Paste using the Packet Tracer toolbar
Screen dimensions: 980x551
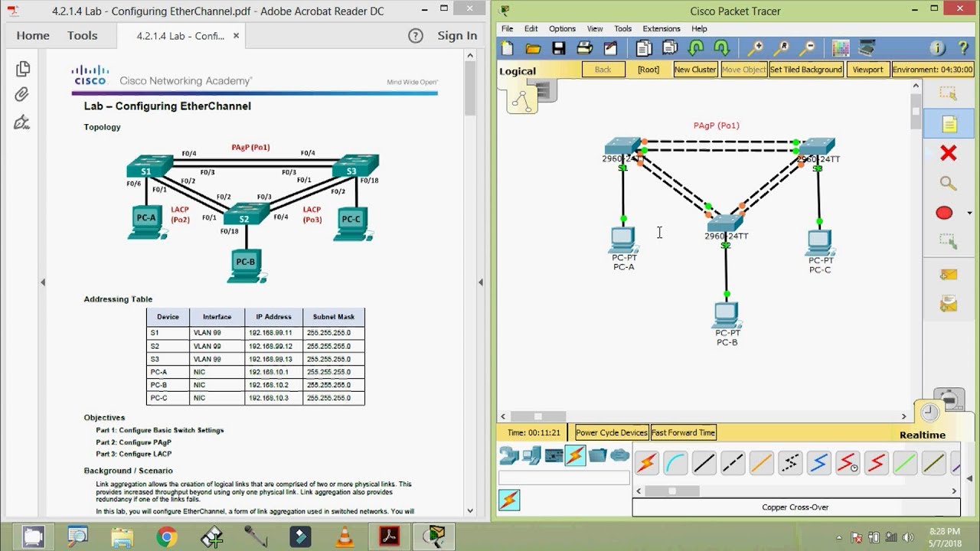click(x=670, y=48)
